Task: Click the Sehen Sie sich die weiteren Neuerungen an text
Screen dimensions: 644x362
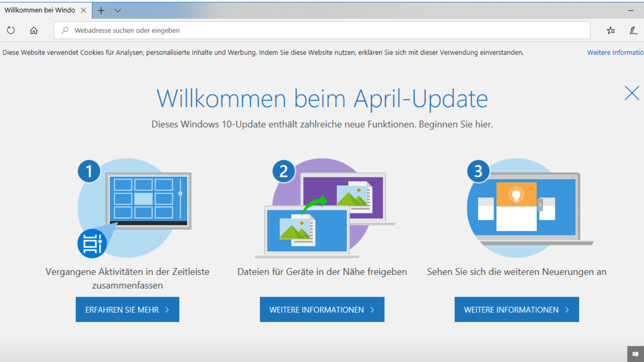Action: coord(516,272)
